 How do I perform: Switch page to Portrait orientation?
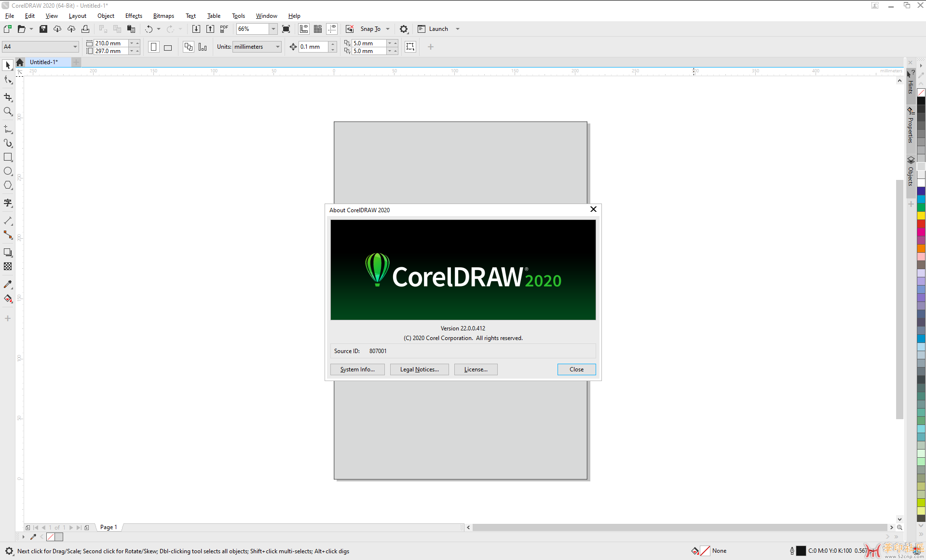tap(154, 47)
